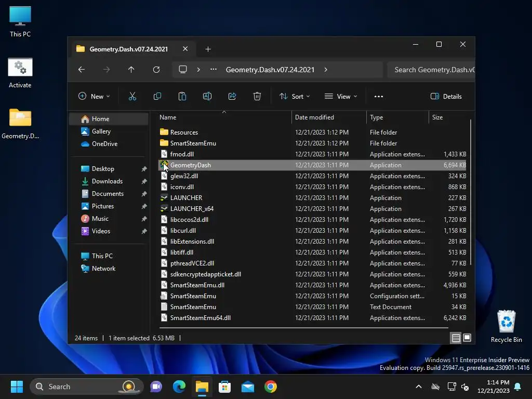
Task: Open Microsoft Store from taskbar
Action: click(x=224, y=387)
